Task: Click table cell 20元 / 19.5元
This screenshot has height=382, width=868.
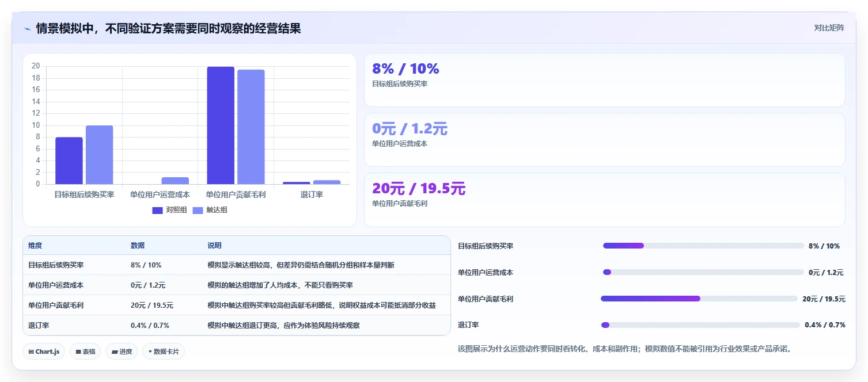Action: pos(152,305)
